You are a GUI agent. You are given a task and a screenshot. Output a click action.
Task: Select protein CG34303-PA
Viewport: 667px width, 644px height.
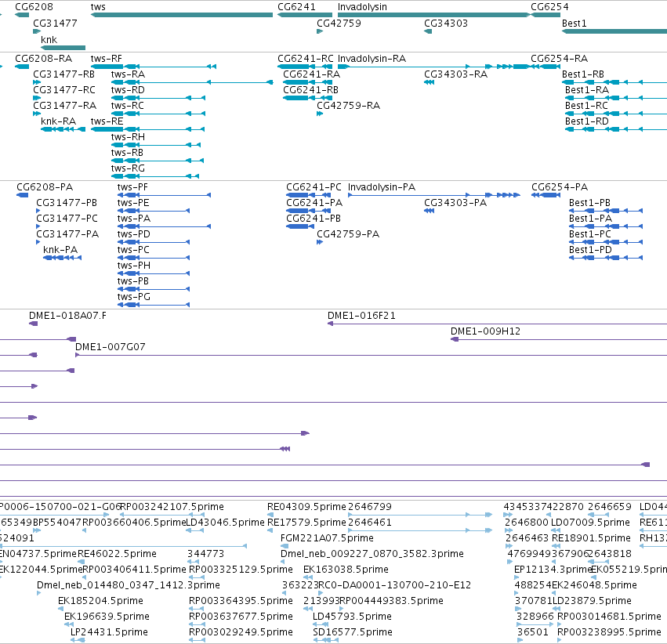pyautogui.click(x=430, y=211)
